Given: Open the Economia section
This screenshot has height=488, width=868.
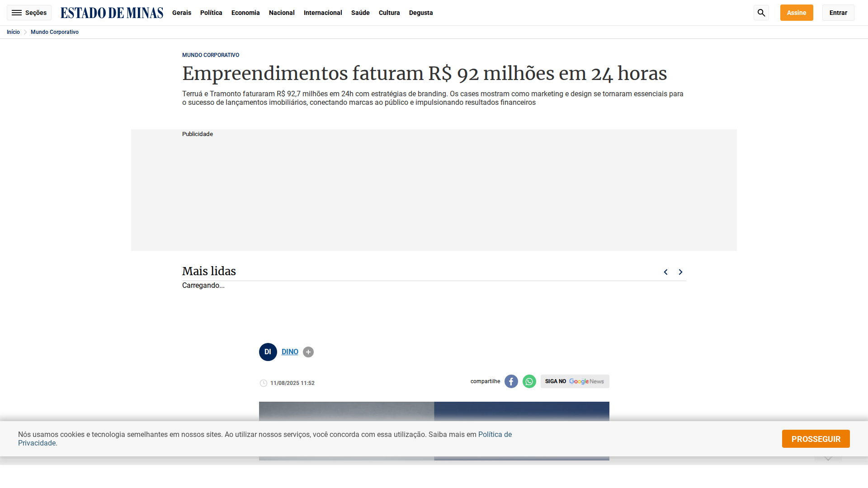Looking at the screenshot, I should coord(245,13).
